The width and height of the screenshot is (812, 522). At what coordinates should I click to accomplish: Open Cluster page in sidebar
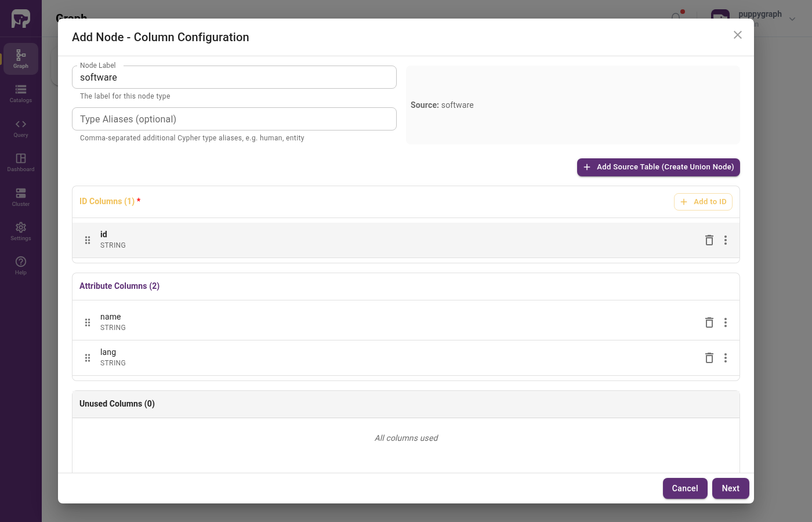pyautogui.click(x=21, y=197)
